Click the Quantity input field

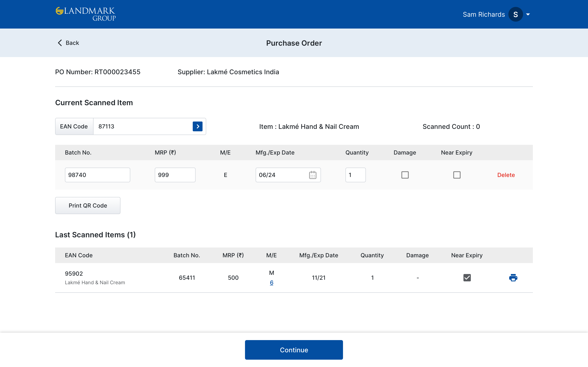355,175
